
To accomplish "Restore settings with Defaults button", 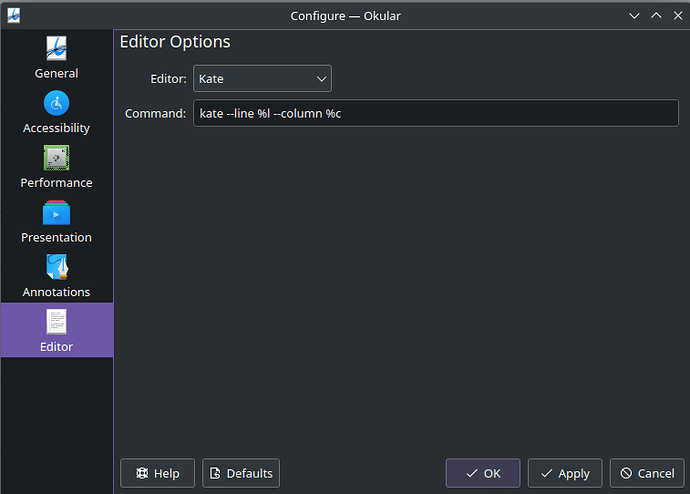I will (x=241, y=473).
